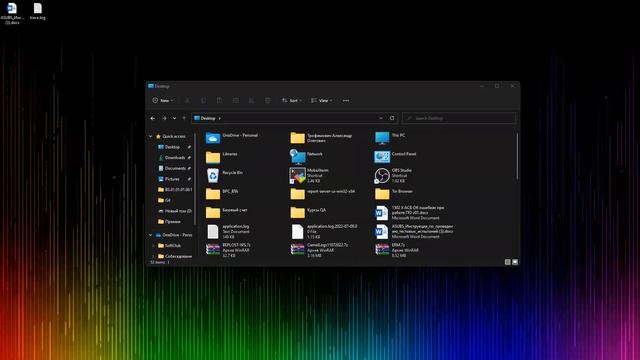
Task: Switch to large icons view in status bar
Action: (x=515, y=262)
